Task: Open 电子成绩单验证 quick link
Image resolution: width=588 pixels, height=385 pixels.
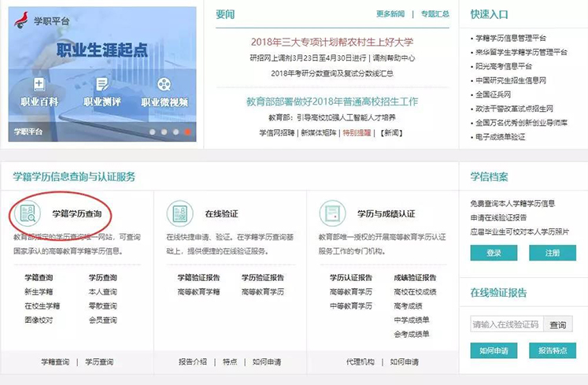Action: pyautogui.click(x=500, y=137)
